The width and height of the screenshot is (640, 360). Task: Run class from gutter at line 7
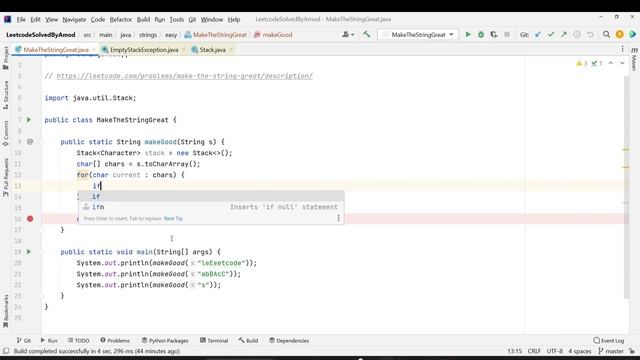pyautogui.click(x=29, y=120)
